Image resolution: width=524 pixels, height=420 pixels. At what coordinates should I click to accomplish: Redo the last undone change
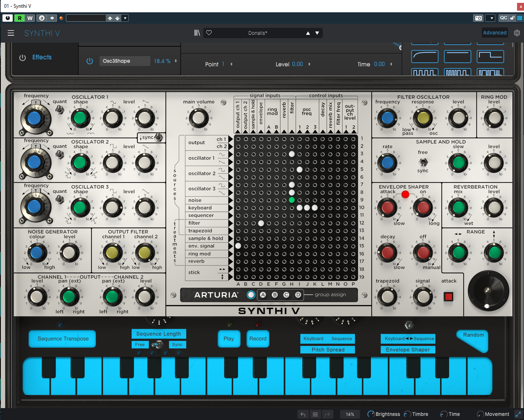pyautogui.click(x=327, y=414)
